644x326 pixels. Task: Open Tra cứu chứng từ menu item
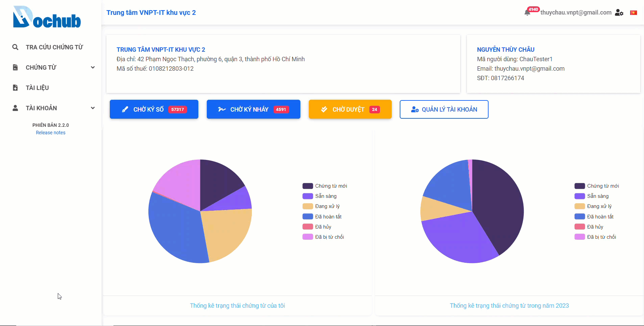click(54, 47)
